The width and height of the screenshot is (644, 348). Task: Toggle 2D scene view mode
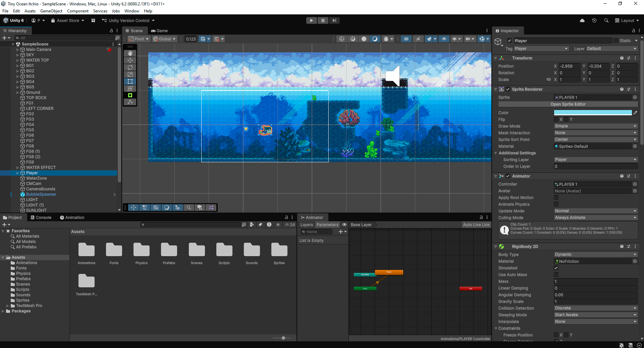[x=406, y=39]
